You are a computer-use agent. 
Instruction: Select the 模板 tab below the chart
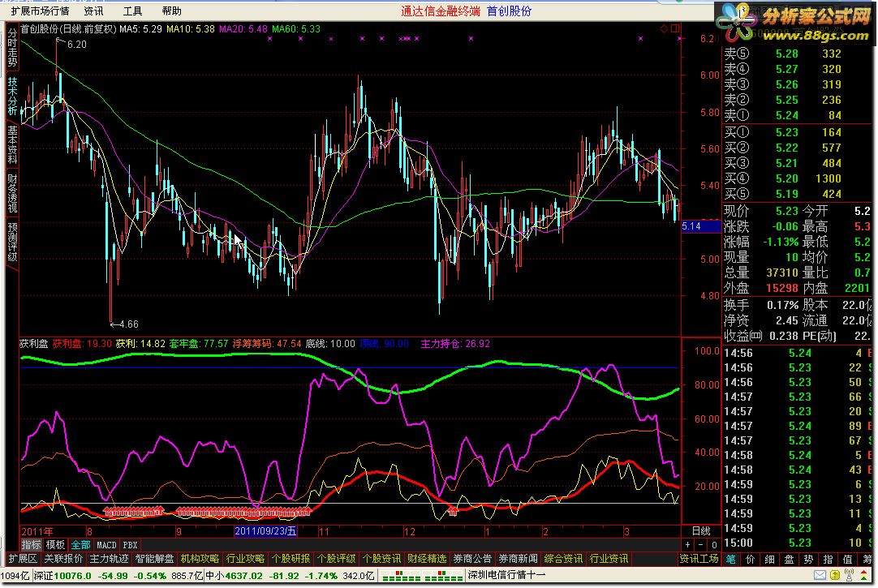coord(55,545)
